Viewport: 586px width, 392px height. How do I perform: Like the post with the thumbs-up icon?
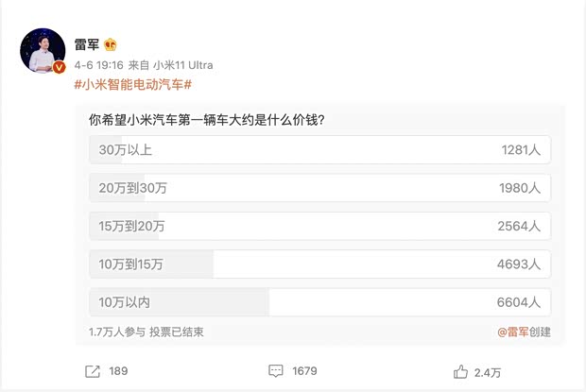[460, 371]
